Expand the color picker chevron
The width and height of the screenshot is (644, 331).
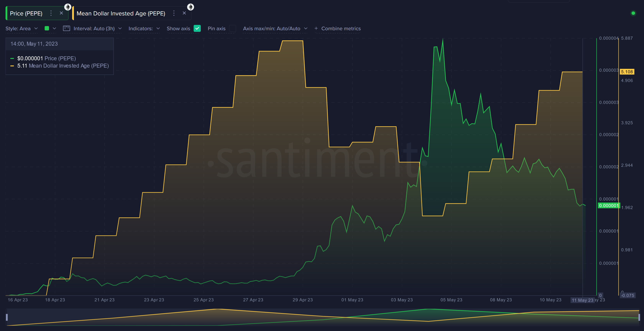[x=55, y=28]
